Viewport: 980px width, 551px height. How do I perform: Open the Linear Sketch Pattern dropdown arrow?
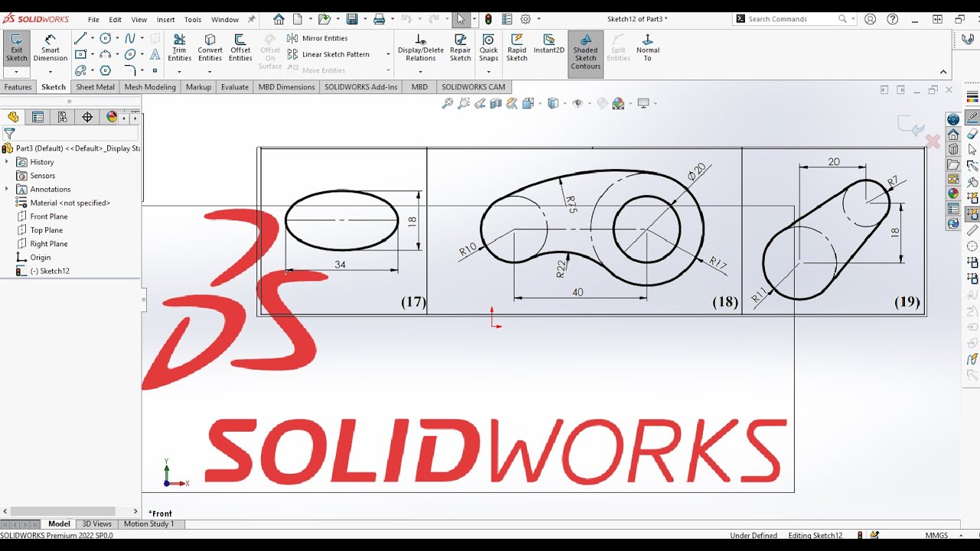[388, 54]
